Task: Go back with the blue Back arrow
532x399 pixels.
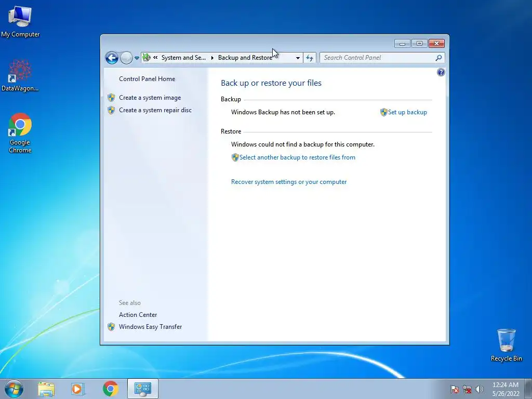Action: (112, 58)
